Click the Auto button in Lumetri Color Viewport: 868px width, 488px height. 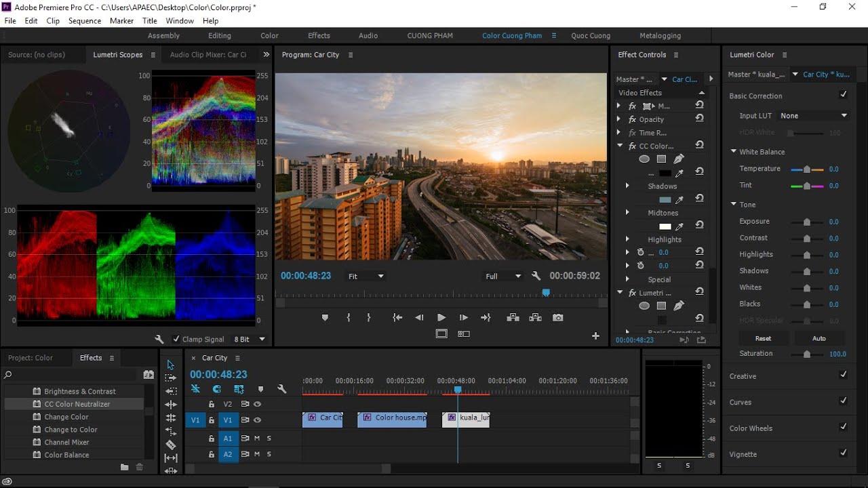[x=818, y=338]
